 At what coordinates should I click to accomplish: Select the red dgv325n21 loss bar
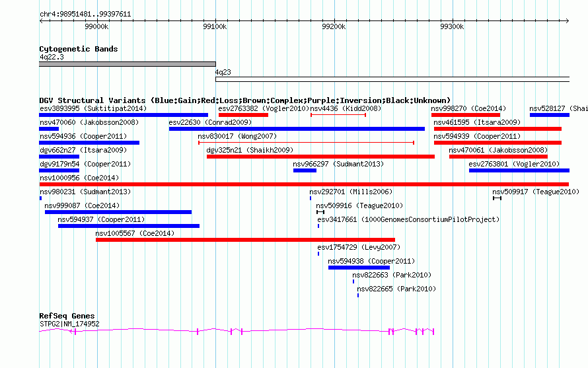[320, 157]
